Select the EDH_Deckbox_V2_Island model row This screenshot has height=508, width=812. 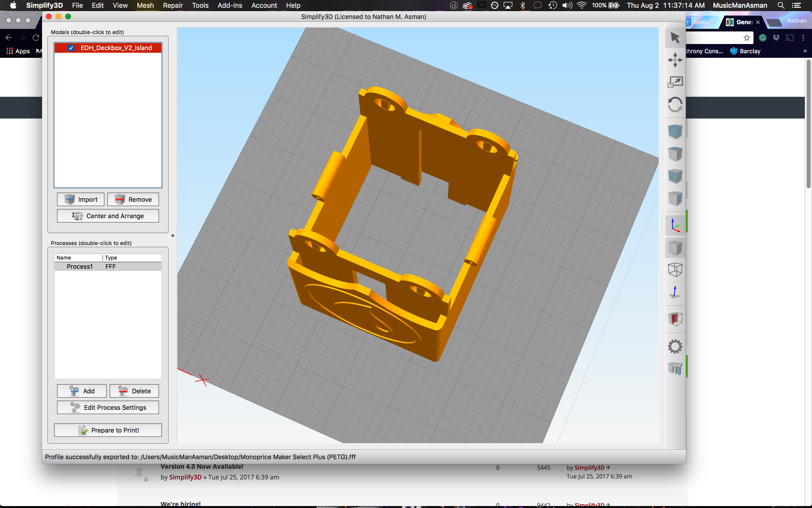pos(108,48)
